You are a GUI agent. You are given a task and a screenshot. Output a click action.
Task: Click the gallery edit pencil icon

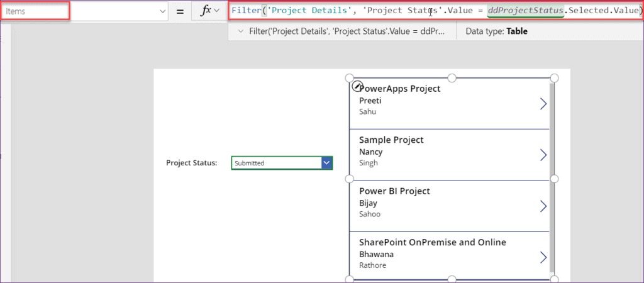click(357, 86)
